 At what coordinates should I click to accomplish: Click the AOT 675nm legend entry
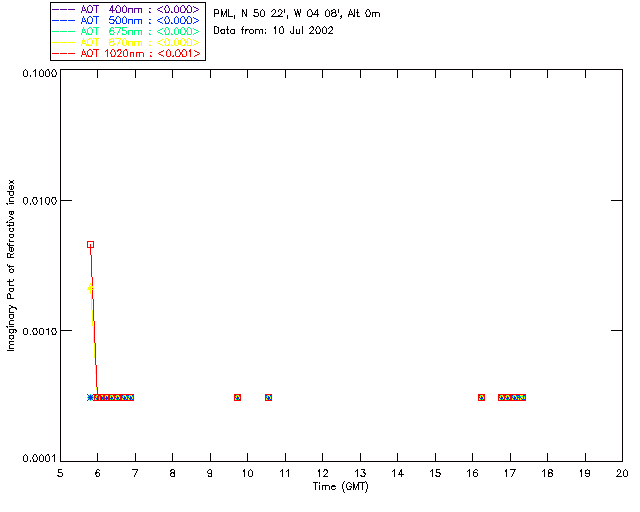(x=126, y=31)
